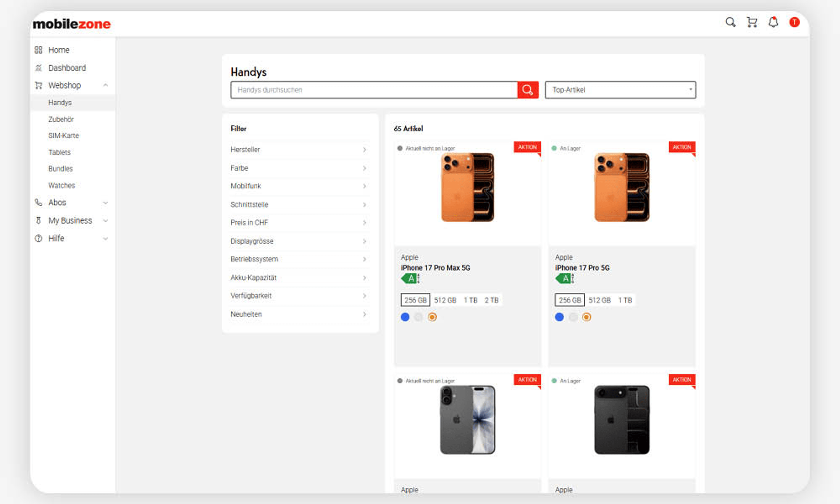Open search using the magnifier icon in header
Screen dimensions: 840x504
point(730,23)
